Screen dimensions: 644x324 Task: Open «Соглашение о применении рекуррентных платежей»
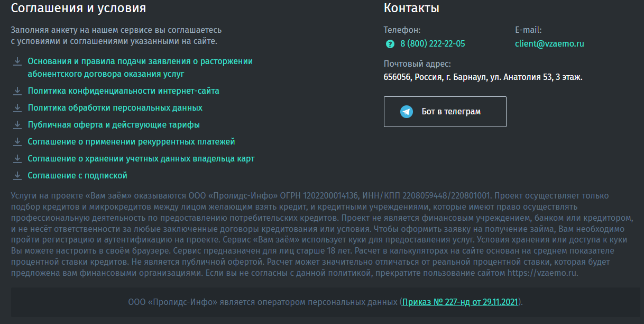tap(131, 142)
